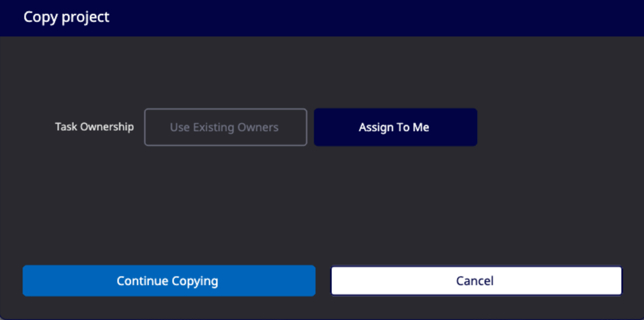Image resolution: width=644 pixels, height=320 pixels.
Task: Select the Use Existing Owners option
Action: 225,127
